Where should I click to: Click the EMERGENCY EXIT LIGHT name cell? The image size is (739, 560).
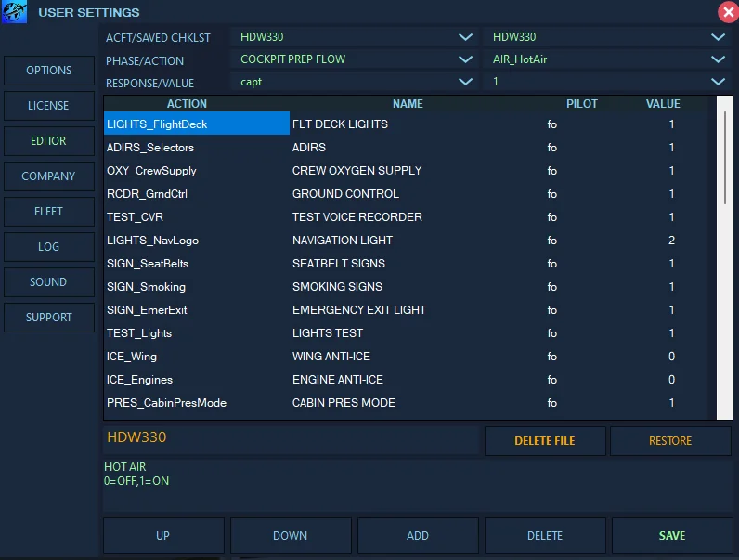tap(359, 309)
